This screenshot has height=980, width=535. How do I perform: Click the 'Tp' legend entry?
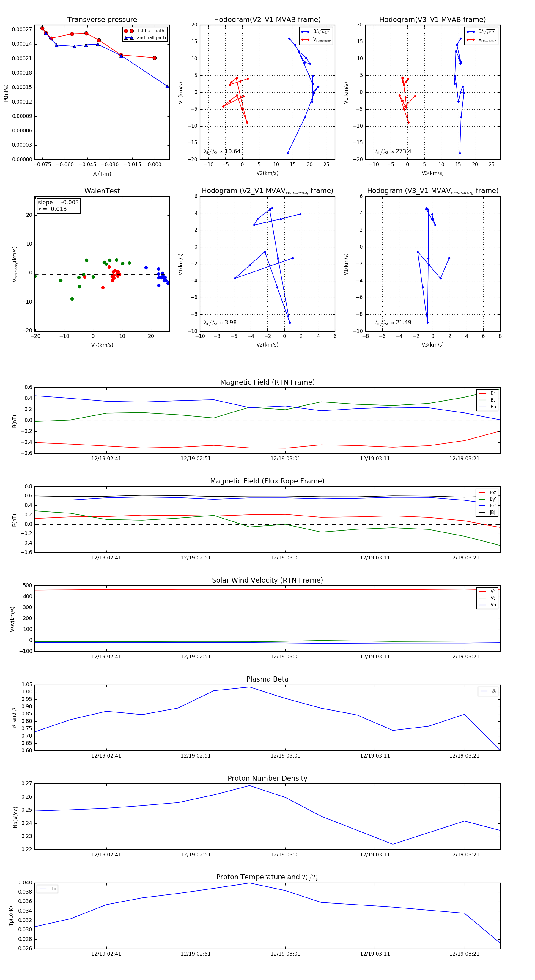coord(48,889)
